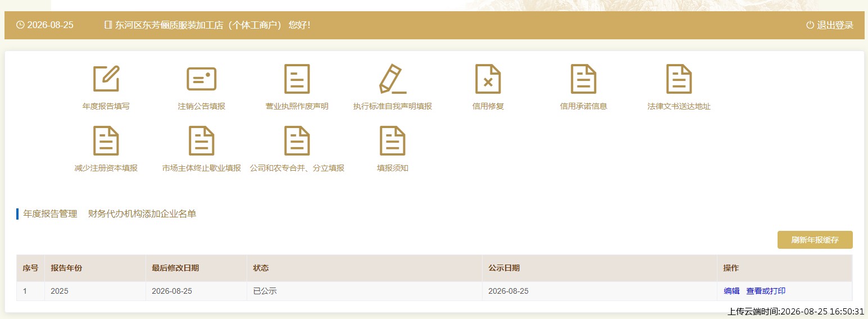Screen dimensions: 868x319
Task: Open 公司和农专合并、分立填报 icon
Action: [297, 140]
